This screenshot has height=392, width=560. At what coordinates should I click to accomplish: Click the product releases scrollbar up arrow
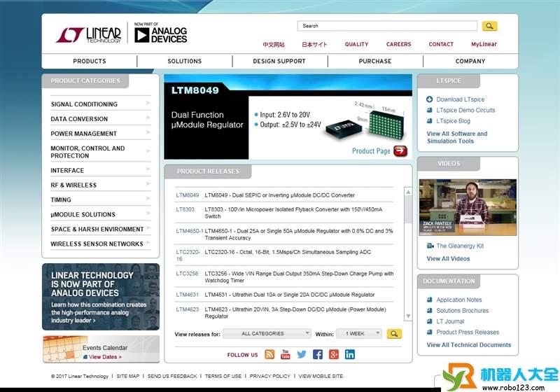(x=408, y=192)
